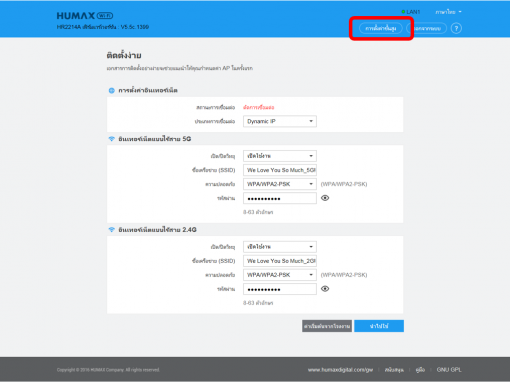Click the Wi-Fi icon beside 5G wireless heading

tap(112, 139)
